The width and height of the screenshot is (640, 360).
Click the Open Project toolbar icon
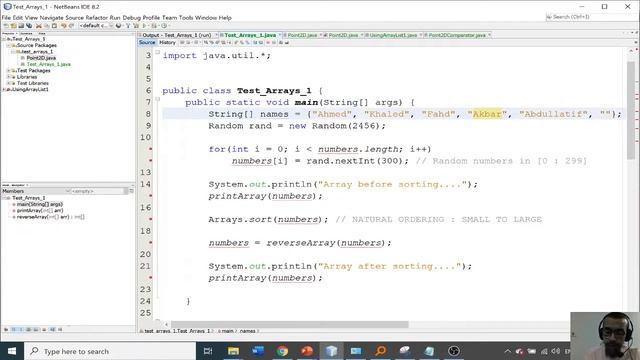(x=21, y=26)
